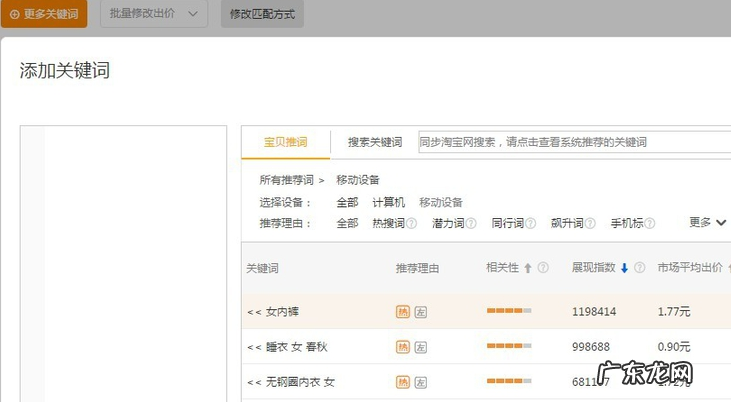Open help icon next to 飙升词
The image size is (731, 402).
click(590, 223)
